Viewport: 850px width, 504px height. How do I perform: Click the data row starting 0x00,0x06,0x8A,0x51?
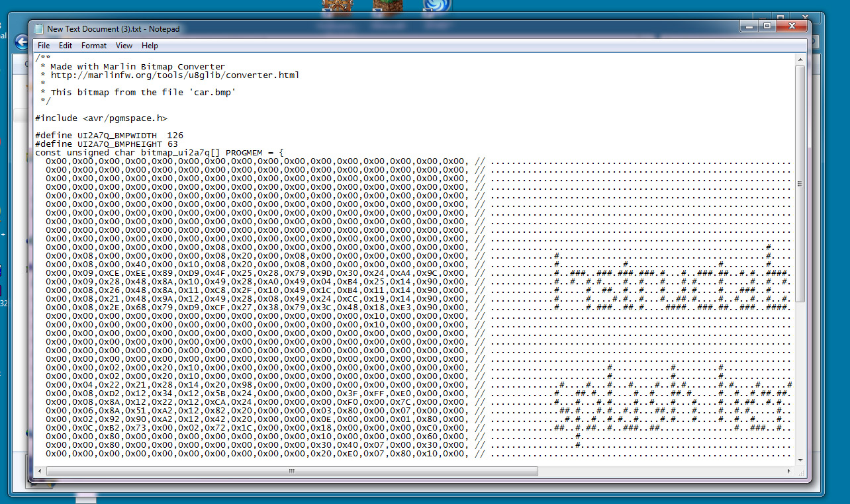click(x=418, y=411)
